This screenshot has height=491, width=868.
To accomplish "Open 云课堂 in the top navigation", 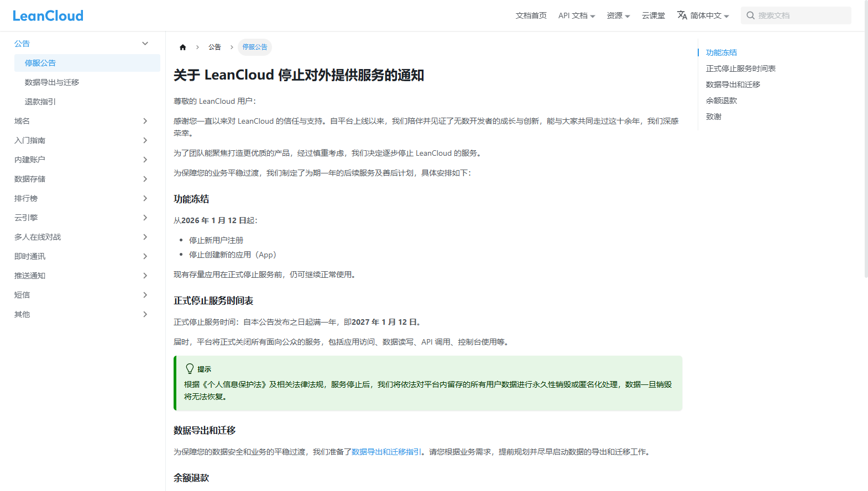I will (653, 15).
